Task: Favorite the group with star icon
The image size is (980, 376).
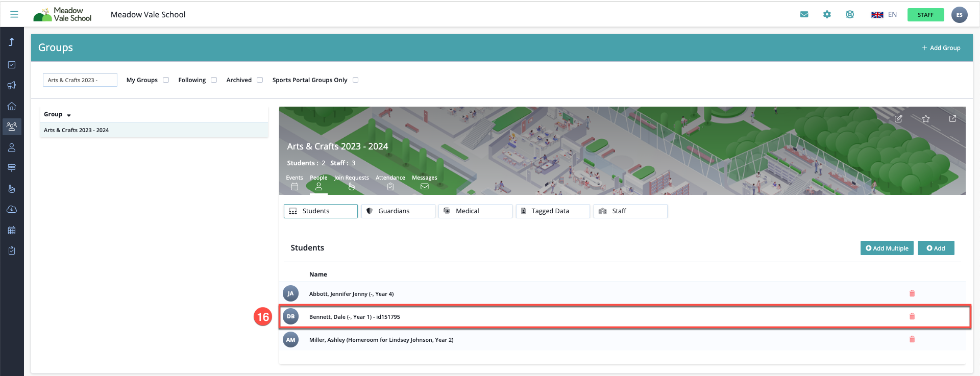Action: (926, 119)
